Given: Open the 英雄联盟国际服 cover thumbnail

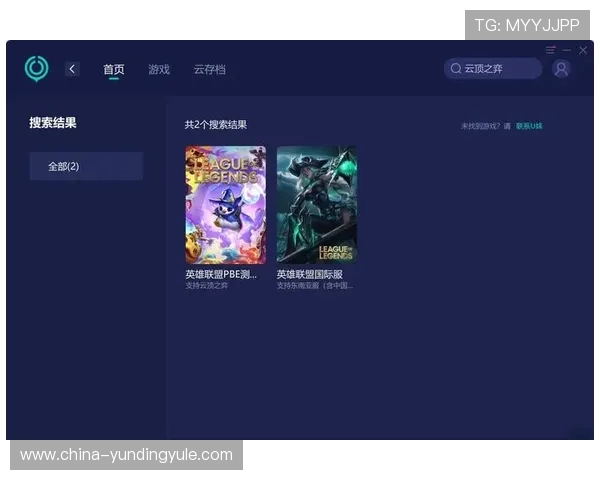Looking at the screenshot, I should click(316, 205).
